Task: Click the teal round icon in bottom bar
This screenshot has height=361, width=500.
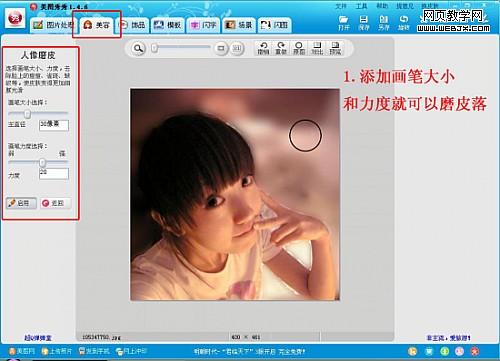Action: pos(429,351)
